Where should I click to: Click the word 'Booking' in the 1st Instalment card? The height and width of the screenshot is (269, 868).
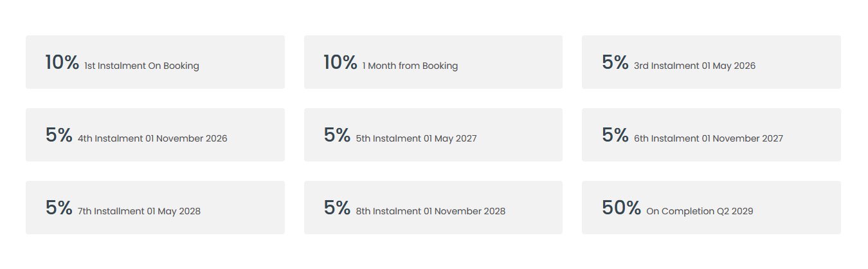click(x=181, y=66)
